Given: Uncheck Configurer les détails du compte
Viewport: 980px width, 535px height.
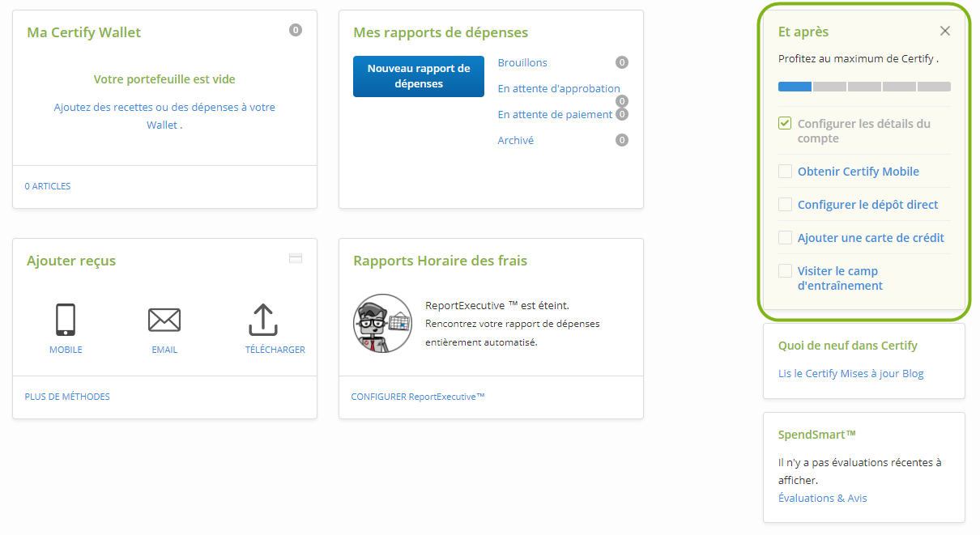Looking at the screenshot, I should click(785, 124).
